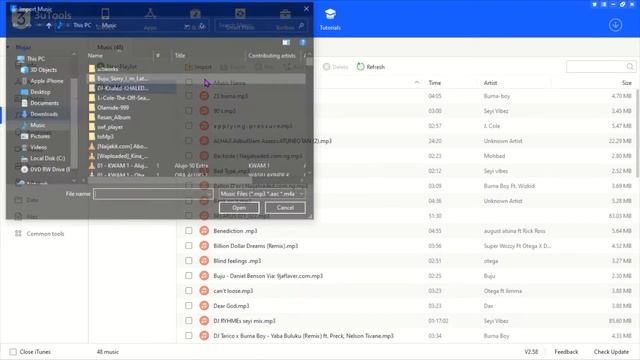
Task: Select Local Disk (C:) in navigation tree
Action: [x=47, y=158]
